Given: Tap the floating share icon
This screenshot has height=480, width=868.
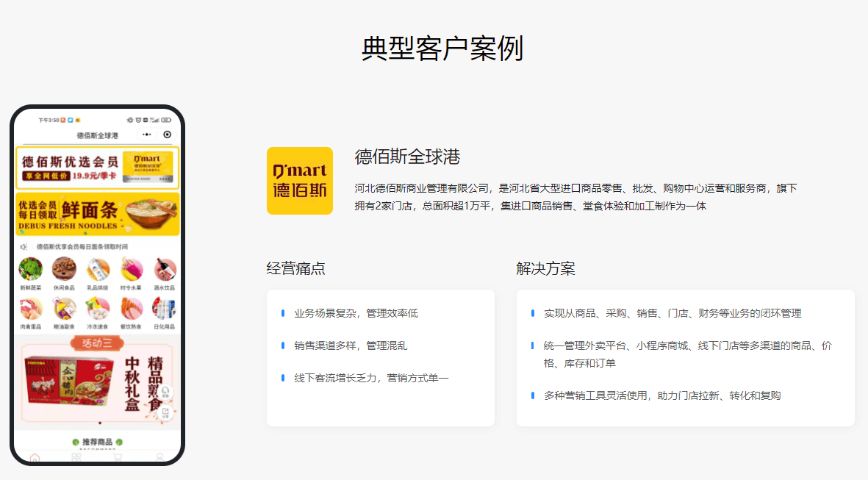Looking at the screenshot, I should pos(165,412).
